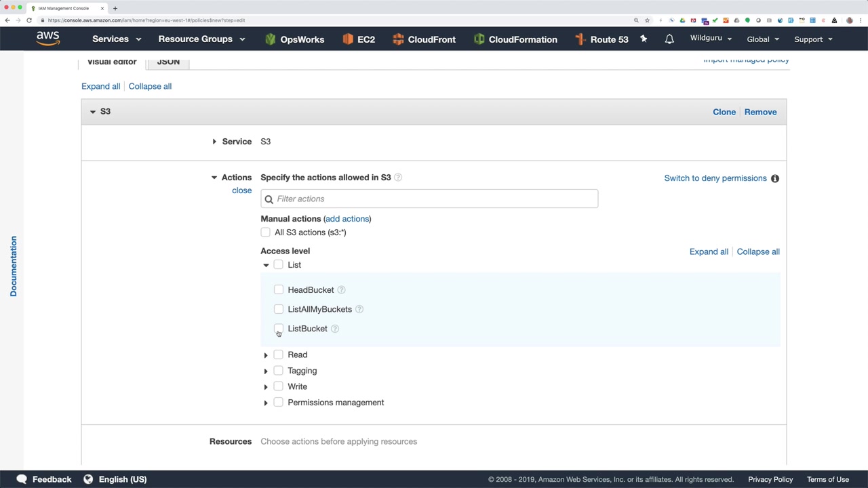Switch to the JSON tab
The width and height of the screenshot is (868, 488).
[168, 62]
